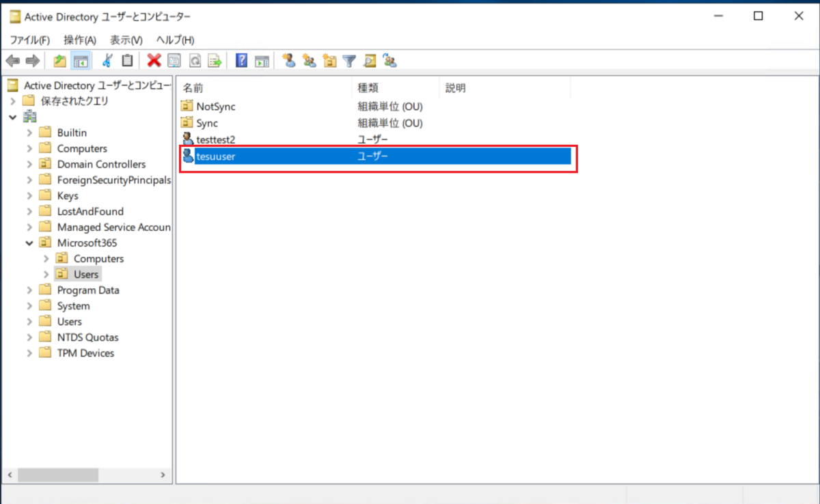Go back with the Back arrow
Viewport: 820px width, 504px height.
[12, 61]
